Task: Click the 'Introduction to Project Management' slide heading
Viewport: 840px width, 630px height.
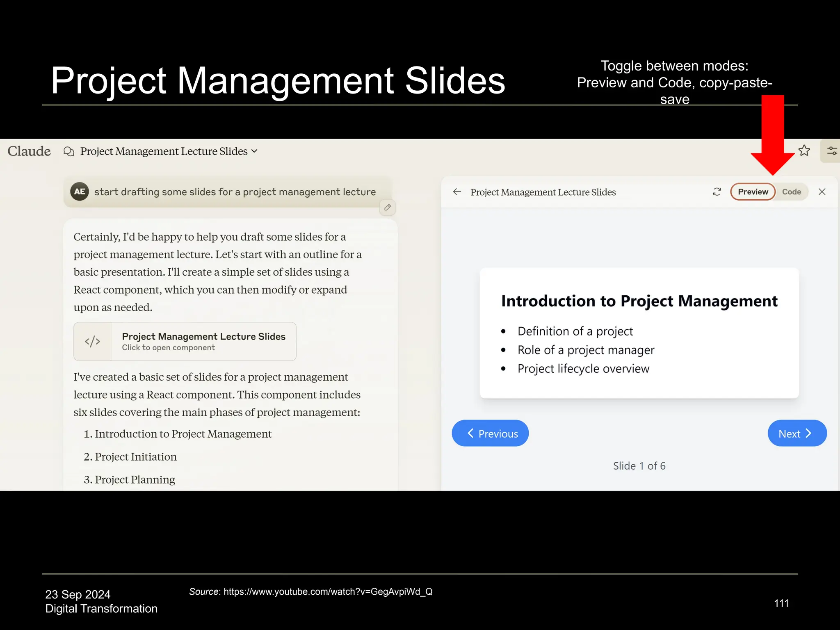Action: click(x=639, y=301)
